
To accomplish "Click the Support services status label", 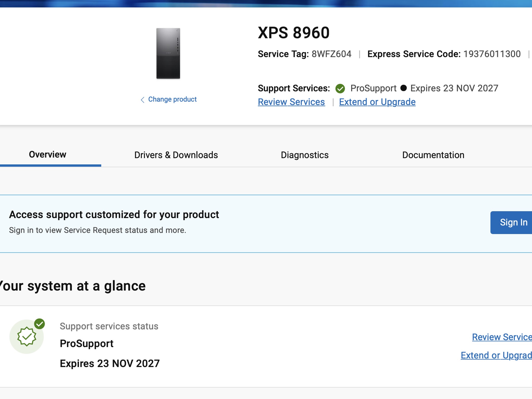I will coord(109,326).
